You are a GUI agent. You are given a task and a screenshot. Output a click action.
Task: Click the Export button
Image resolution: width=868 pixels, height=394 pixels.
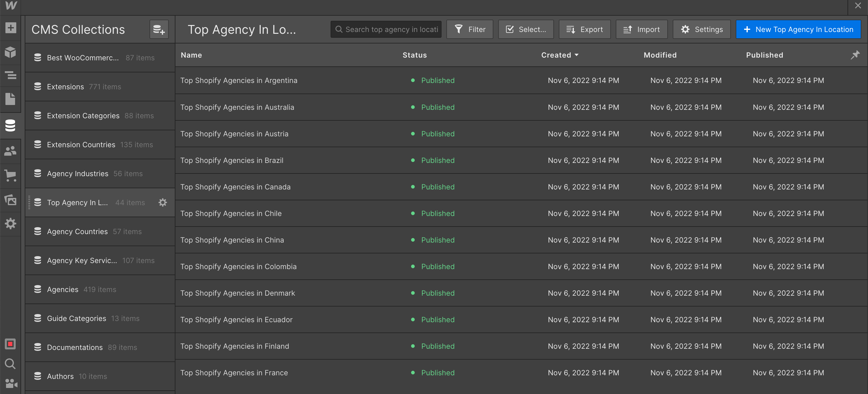coord(585,30)
